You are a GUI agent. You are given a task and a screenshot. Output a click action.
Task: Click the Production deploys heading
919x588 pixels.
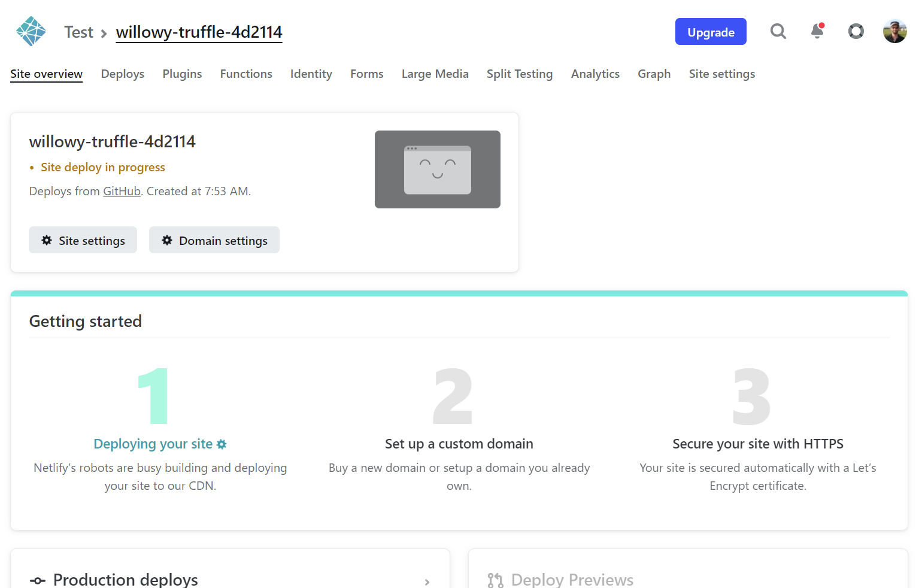126,580
